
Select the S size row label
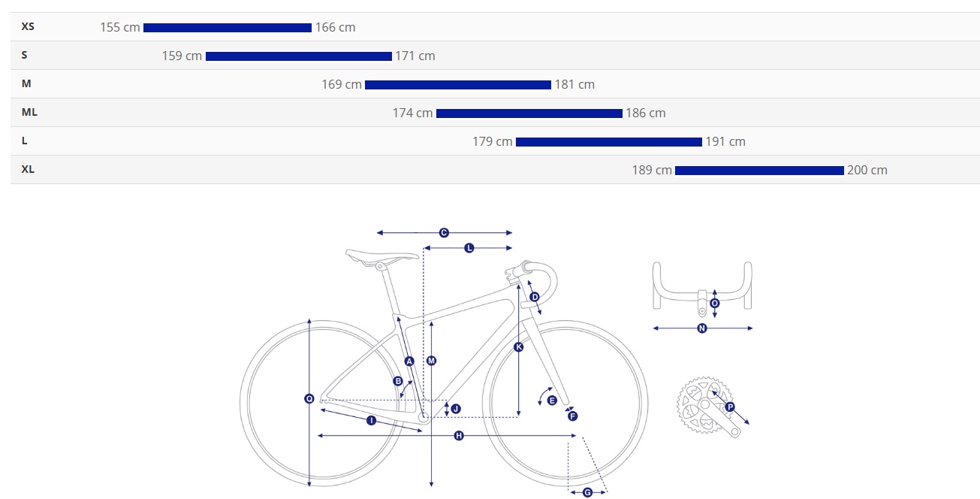pyautogui.click(x=24, y=55)
